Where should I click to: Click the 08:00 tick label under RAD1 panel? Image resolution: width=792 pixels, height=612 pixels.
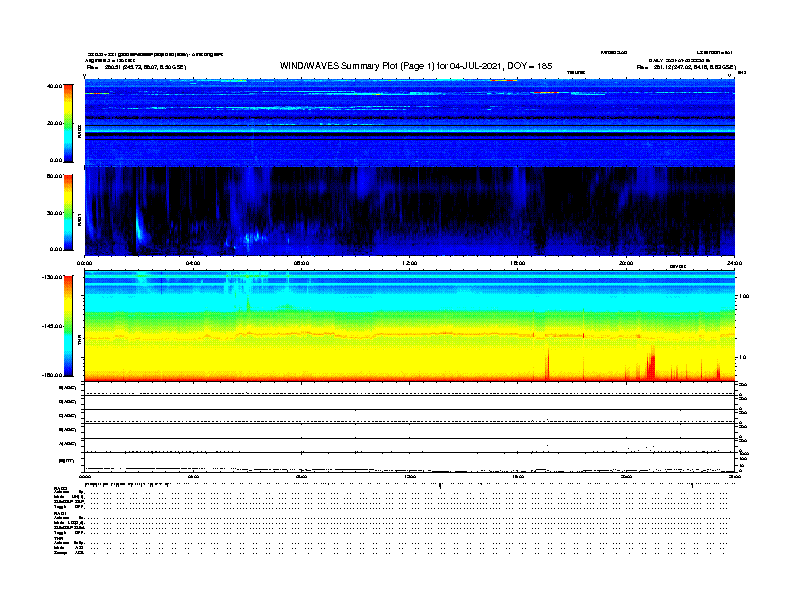[x=301, y=263]
